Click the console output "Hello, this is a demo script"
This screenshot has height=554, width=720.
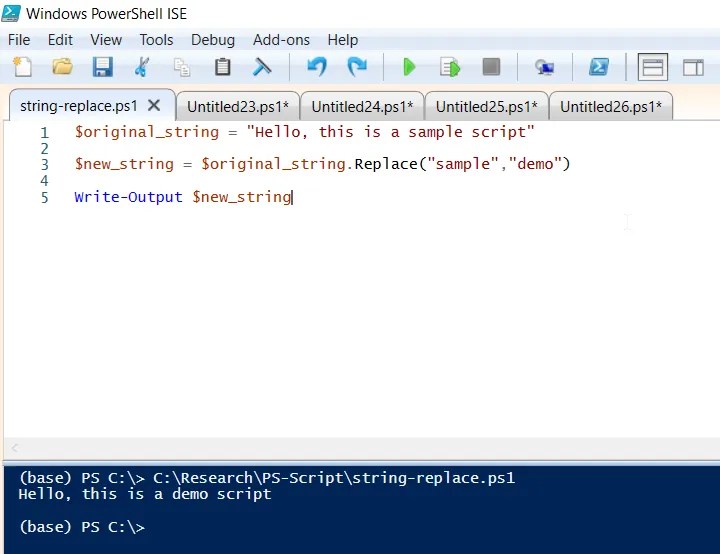click(x=145, y=494)
